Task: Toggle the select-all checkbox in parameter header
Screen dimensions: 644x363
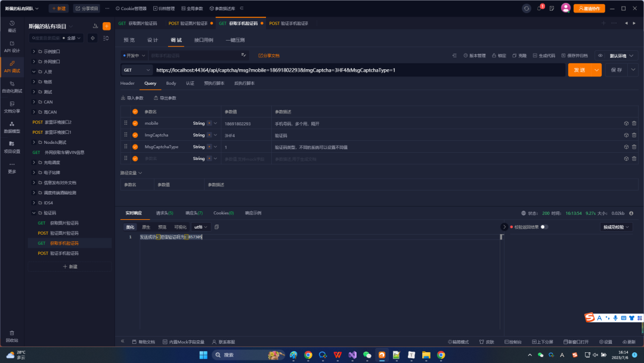Action: pos(135,112)
